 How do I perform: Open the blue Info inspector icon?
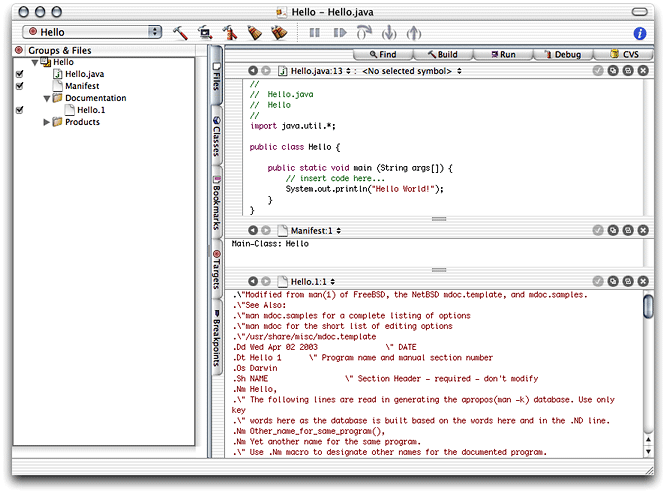(640, 33)
